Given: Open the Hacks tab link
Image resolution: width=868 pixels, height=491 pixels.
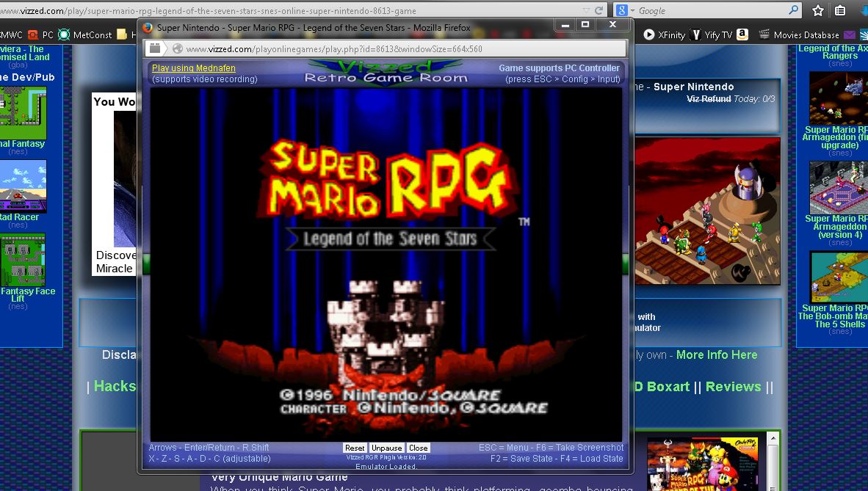Looking at the screenshot, I should coord(115,386).
